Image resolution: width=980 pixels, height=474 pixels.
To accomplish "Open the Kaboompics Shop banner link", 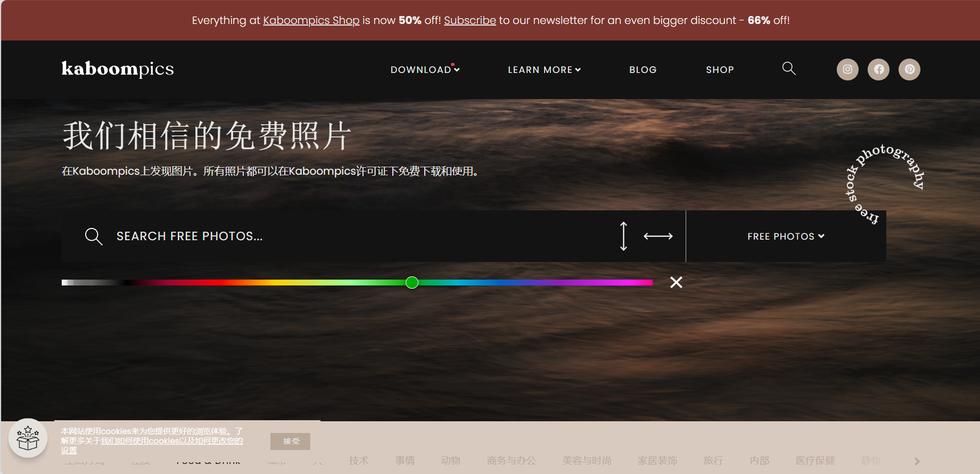I will 311,20.
